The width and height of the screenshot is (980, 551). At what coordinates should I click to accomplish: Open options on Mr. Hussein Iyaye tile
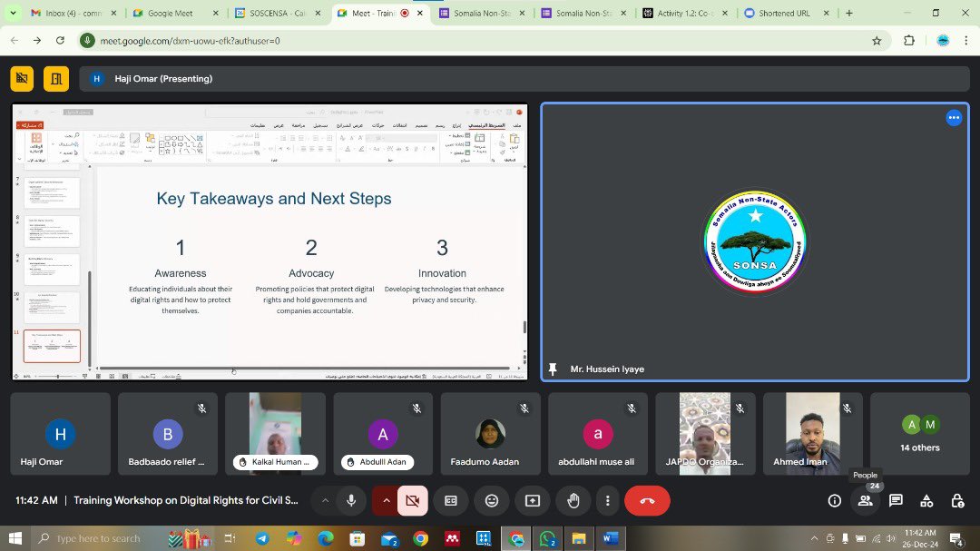coord(954,118)
